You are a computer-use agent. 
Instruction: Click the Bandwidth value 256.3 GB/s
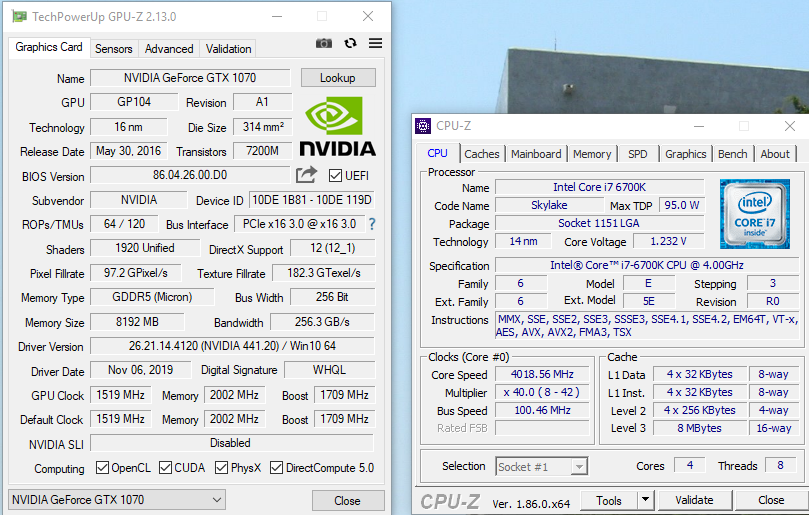322,321
